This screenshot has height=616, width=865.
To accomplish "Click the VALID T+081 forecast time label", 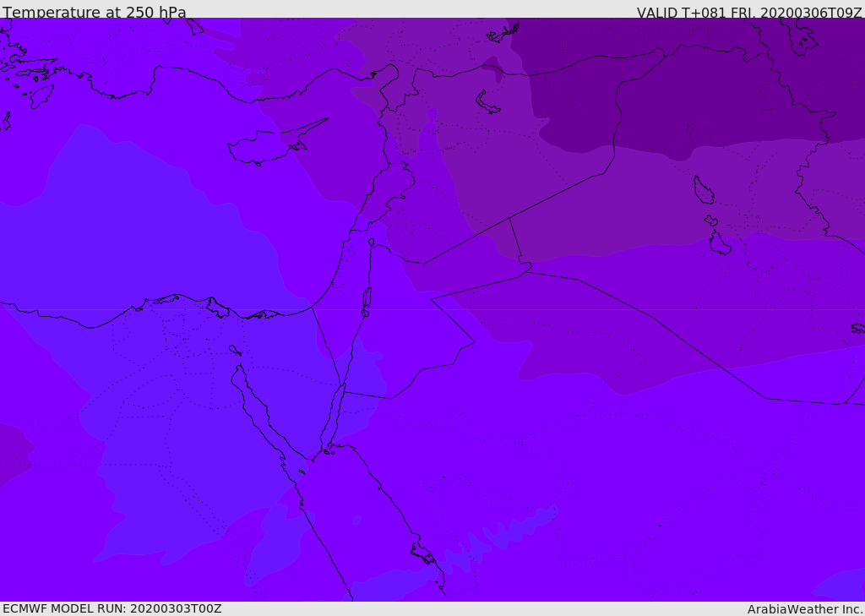I will (748, 13).
